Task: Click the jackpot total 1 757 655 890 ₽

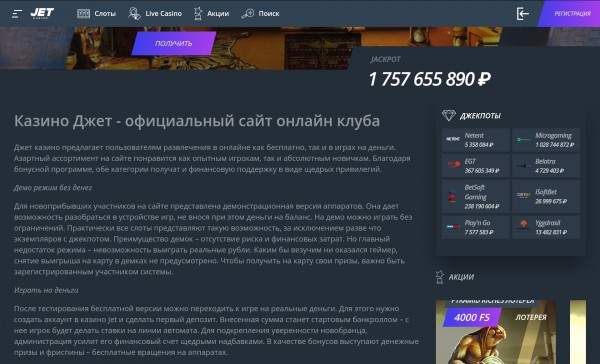Action: (429, 79)
